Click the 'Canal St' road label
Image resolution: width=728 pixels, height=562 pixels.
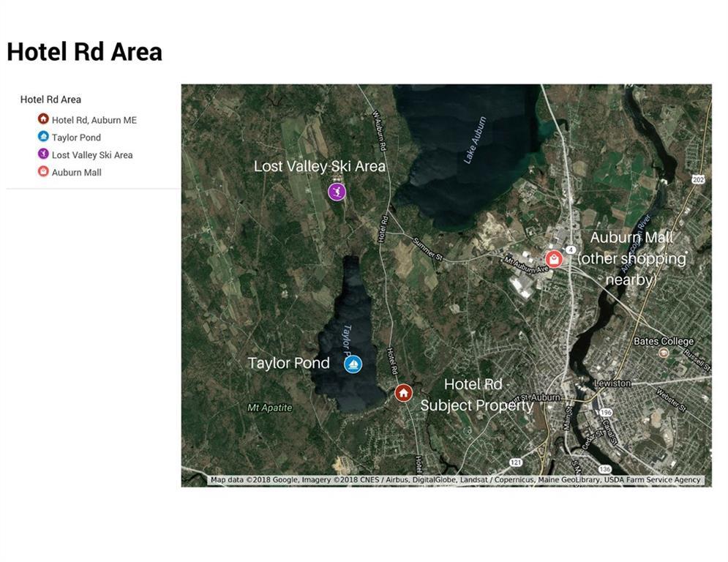click(609, 432)
